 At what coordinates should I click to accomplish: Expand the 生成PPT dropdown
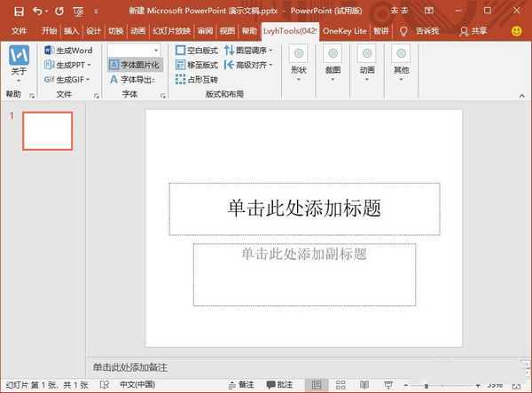89,65
